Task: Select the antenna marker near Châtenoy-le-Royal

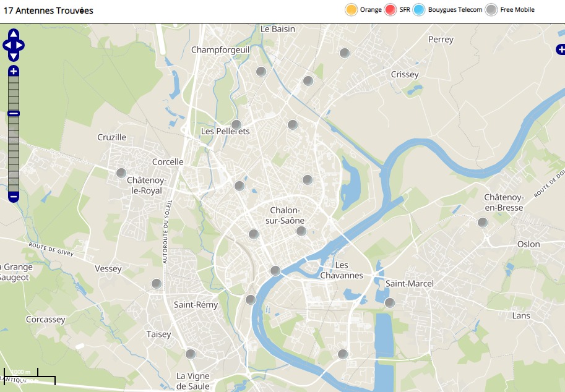Action: coord(121,173)
